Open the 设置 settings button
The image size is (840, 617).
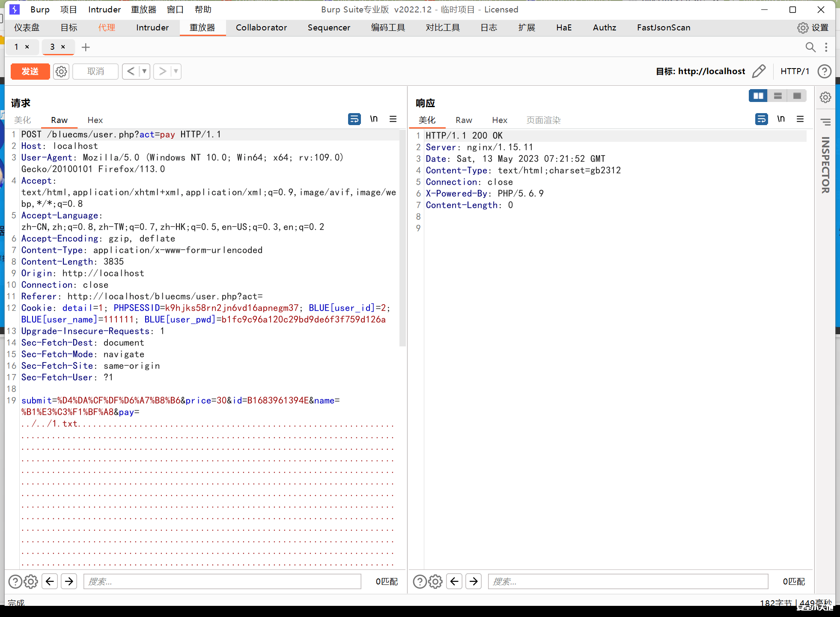pyautogui.click(x=813, y=27)
